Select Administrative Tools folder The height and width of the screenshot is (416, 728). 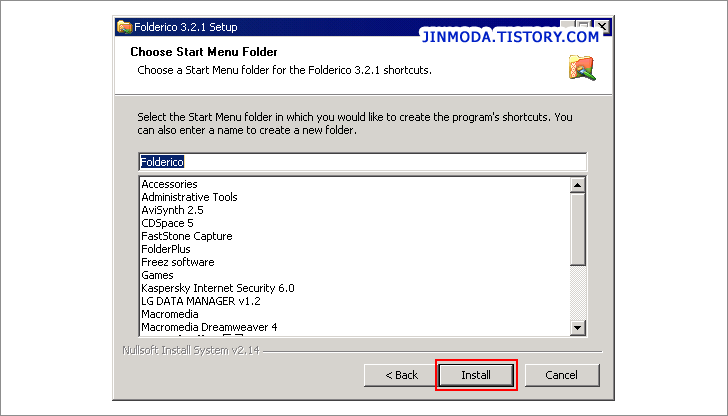tap(189, 197)
